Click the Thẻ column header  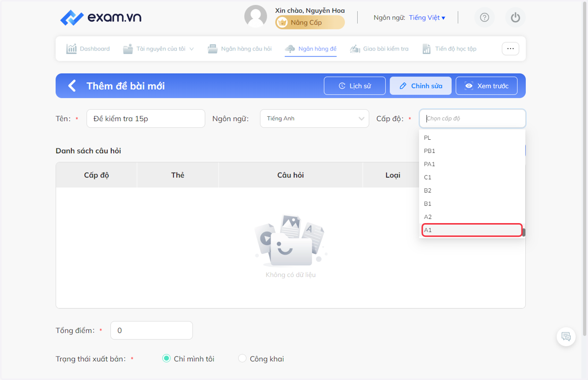click(x=178, y=175)
